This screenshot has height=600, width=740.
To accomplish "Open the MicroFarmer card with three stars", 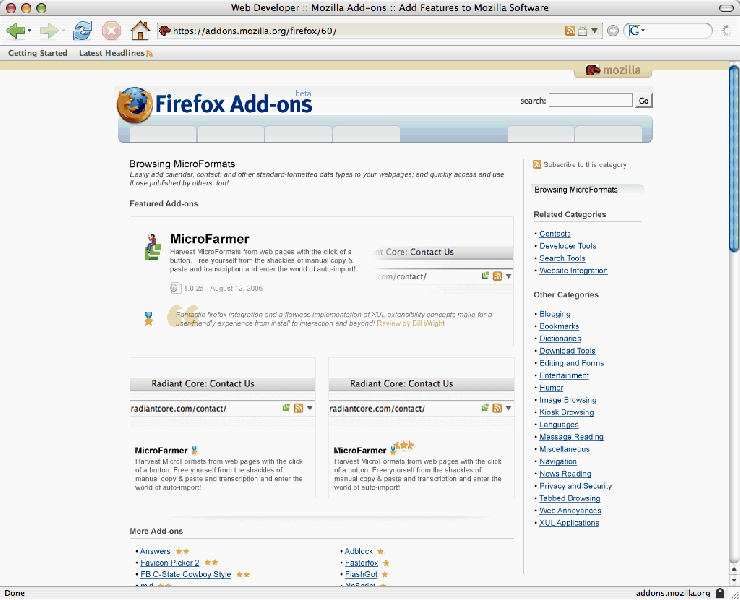I will click(x=360, y=450).
